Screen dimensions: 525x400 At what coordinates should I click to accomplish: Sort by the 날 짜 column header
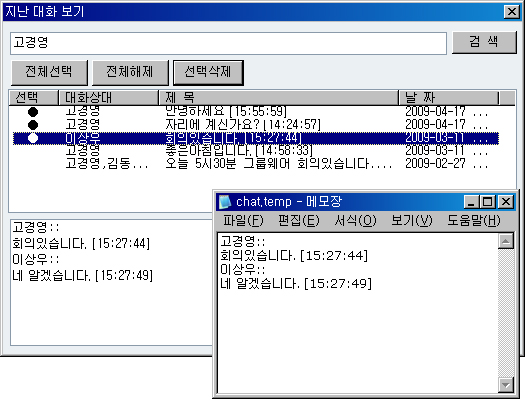tap(449, 98)
